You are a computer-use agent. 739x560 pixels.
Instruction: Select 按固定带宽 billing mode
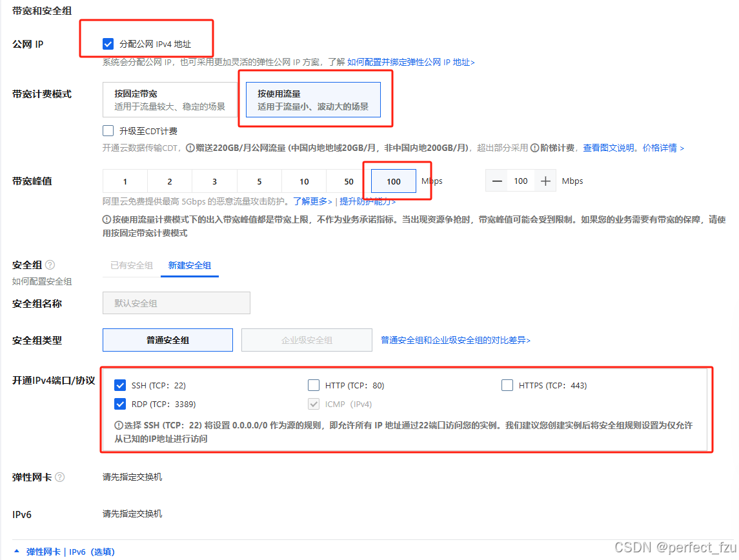pos(169,99)
